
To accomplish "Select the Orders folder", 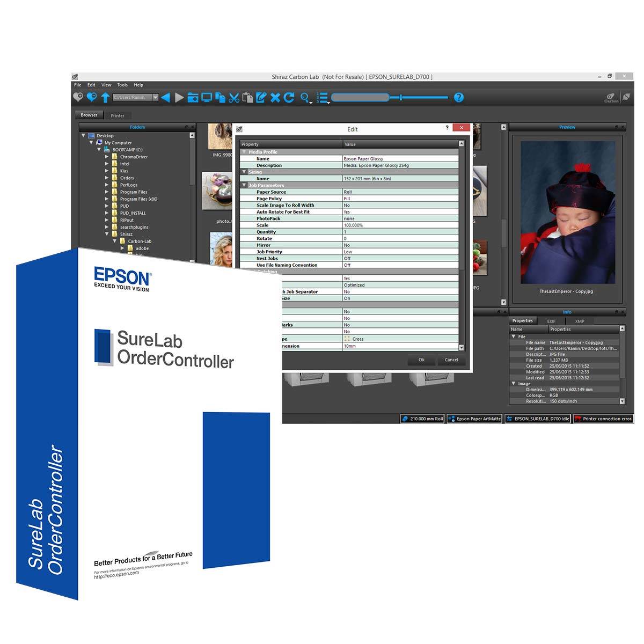I will click(x=127, y=178).
